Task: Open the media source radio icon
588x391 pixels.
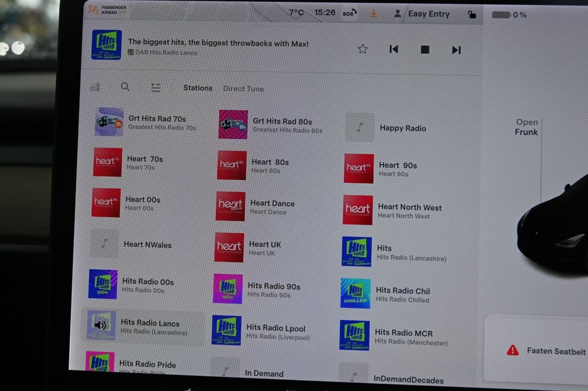Action: (95, 87)
